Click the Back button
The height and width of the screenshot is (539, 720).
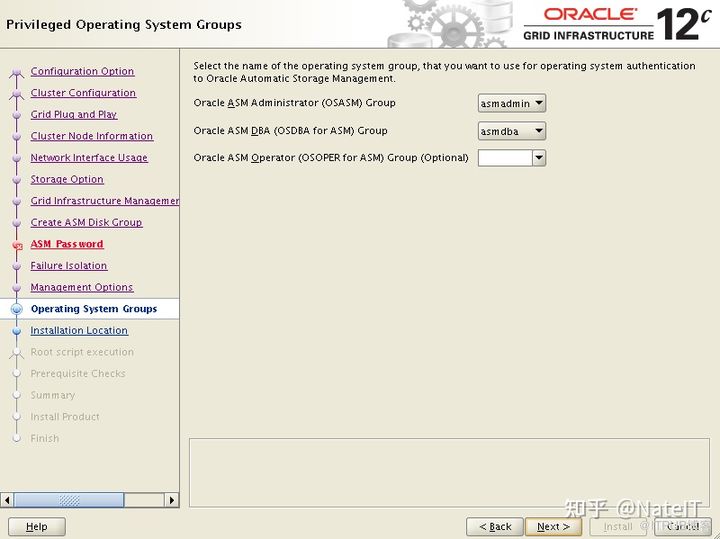[x=495, y=527]
